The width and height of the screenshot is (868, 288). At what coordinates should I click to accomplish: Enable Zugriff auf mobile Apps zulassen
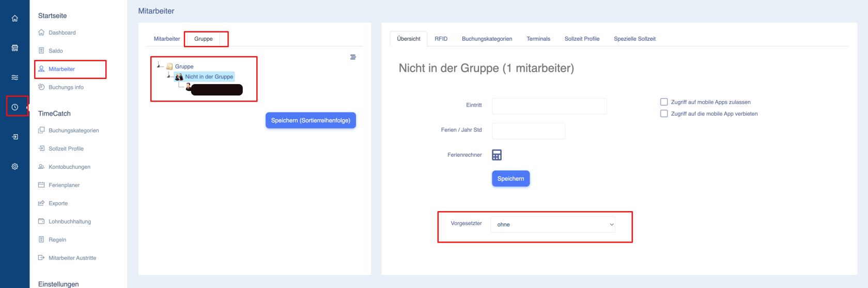664,102
